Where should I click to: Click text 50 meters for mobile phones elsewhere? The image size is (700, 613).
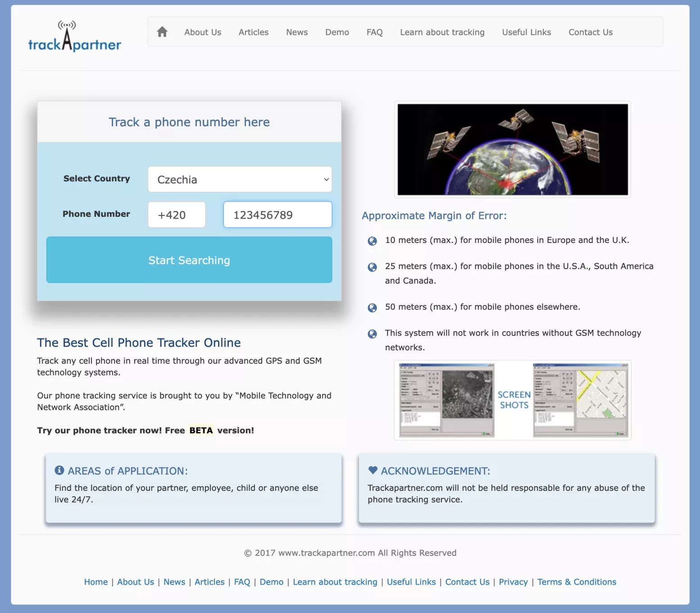tap(482, 307)
